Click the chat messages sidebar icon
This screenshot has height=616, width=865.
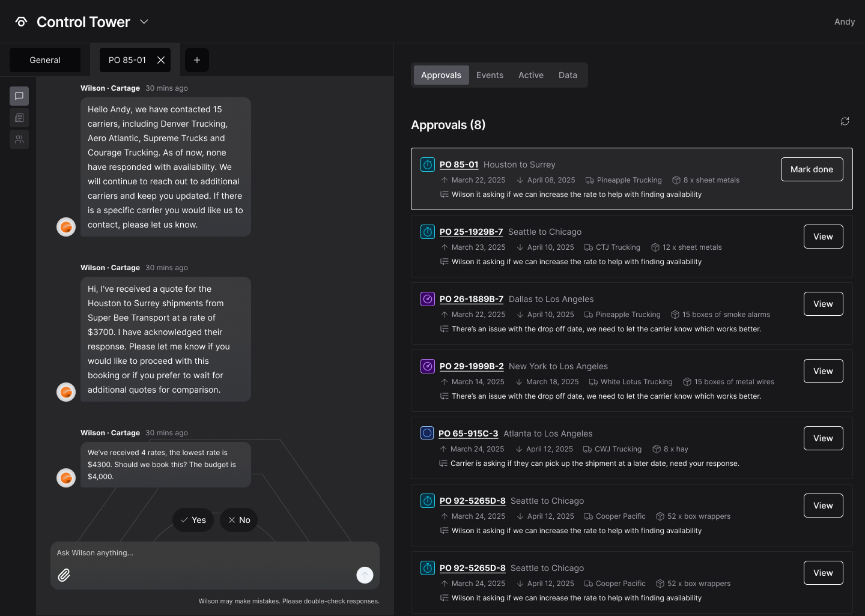coord(19,96)
